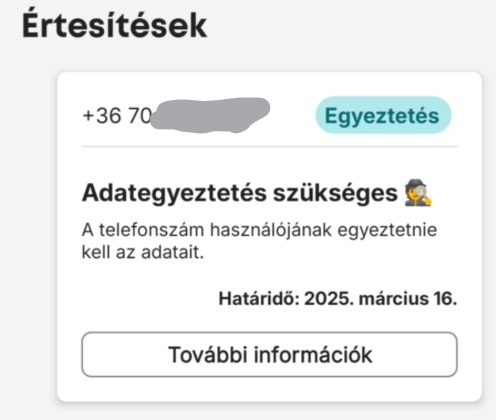Click the Adategyeztetés szükséges title

(240, 193)
